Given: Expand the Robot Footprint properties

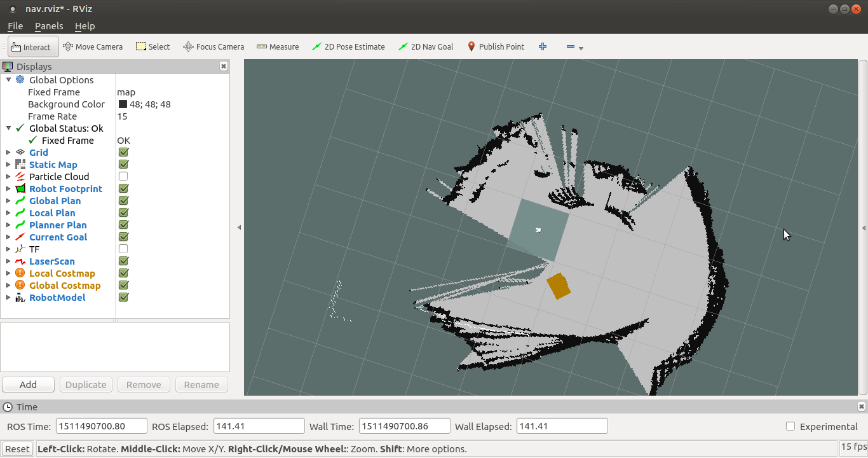Looking at the screenshot, I should pyautogui.click(x=8, y=188).
